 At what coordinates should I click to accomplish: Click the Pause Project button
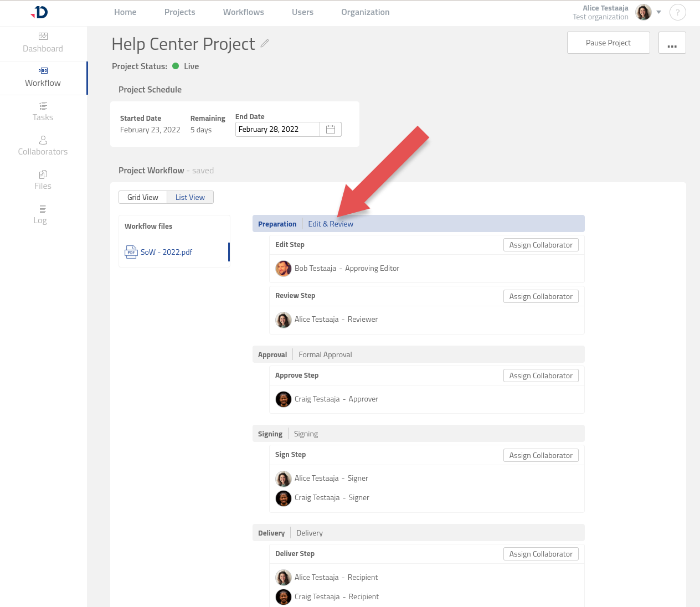pyautogui.click(x=608, y=43)
